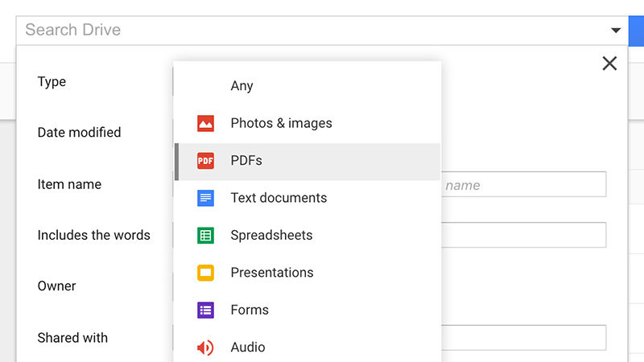Choose Presentations file type entry
Viewport: 644px width, 362px height.
click(272, 273)
